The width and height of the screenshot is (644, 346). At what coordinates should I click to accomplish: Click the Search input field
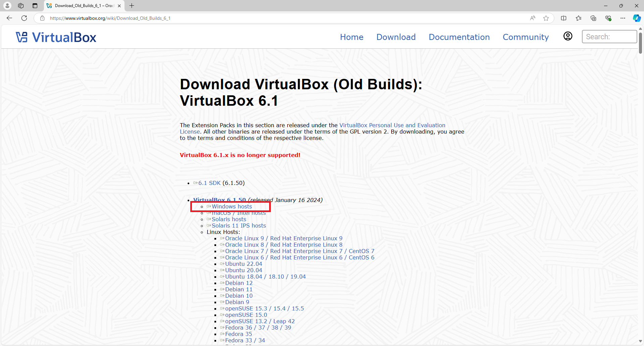pos(609,37)
